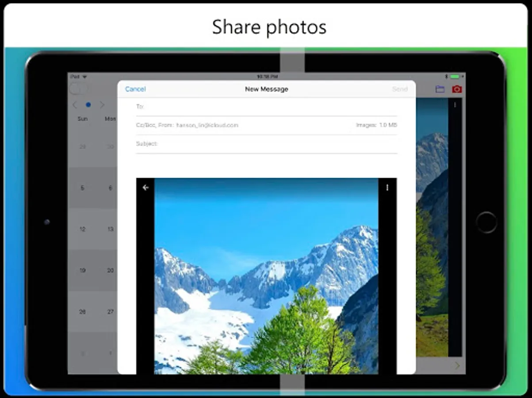Select the Subject field
Image resolution: width=532 pixels, height=398 pixels.
267,144
